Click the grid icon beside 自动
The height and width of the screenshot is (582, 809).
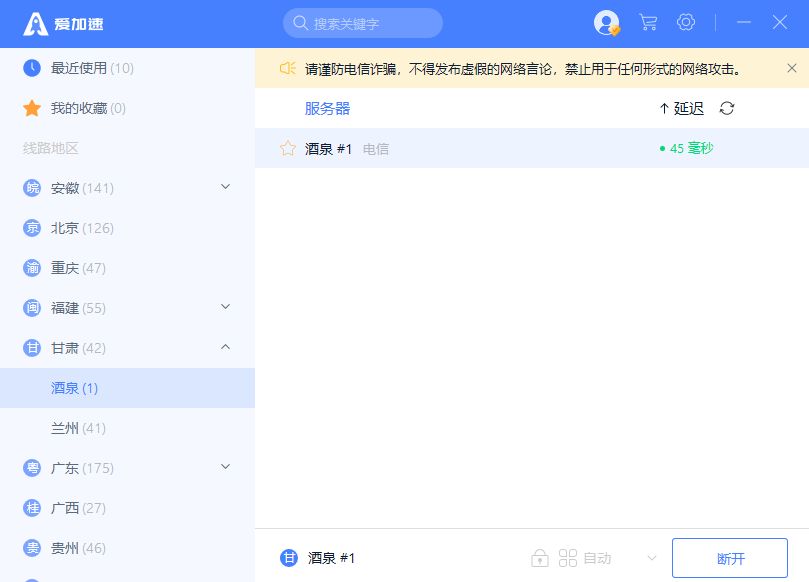568,558
